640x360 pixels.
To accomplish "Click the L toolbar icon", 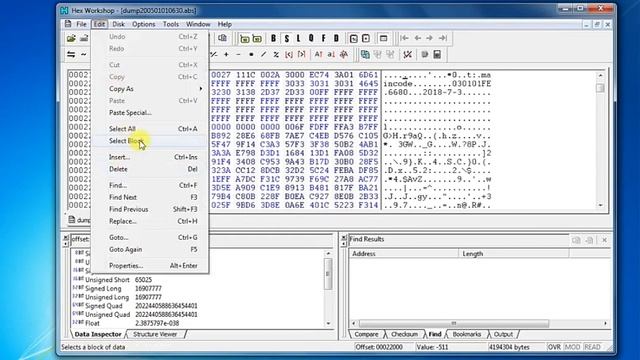I will point(298,38).
